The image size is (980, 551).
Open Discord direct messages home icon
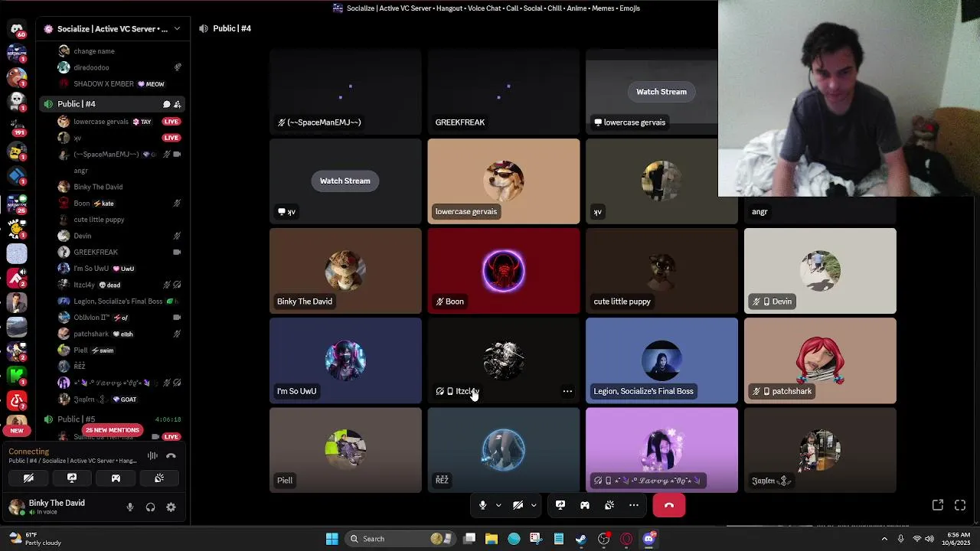[x=17, y=29]
